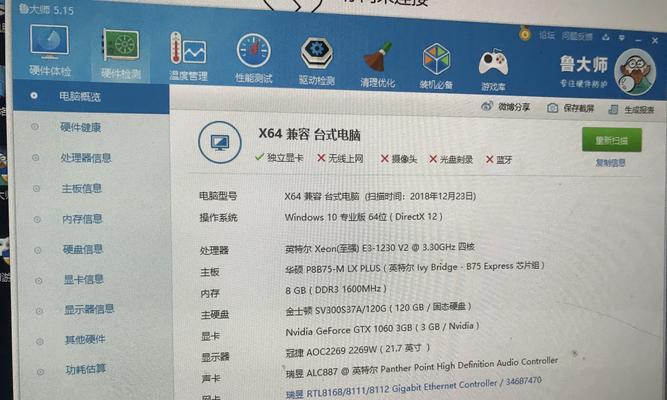Click the 8 GB DDR3 1600MHz memory value

pos(336,290)
